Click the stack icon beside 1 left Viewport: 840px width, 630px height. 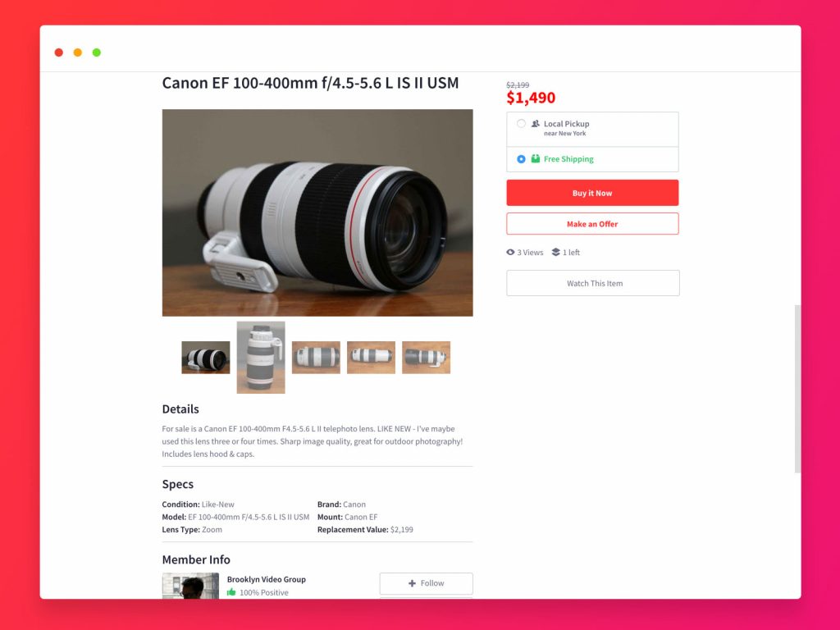click(556, 253)
